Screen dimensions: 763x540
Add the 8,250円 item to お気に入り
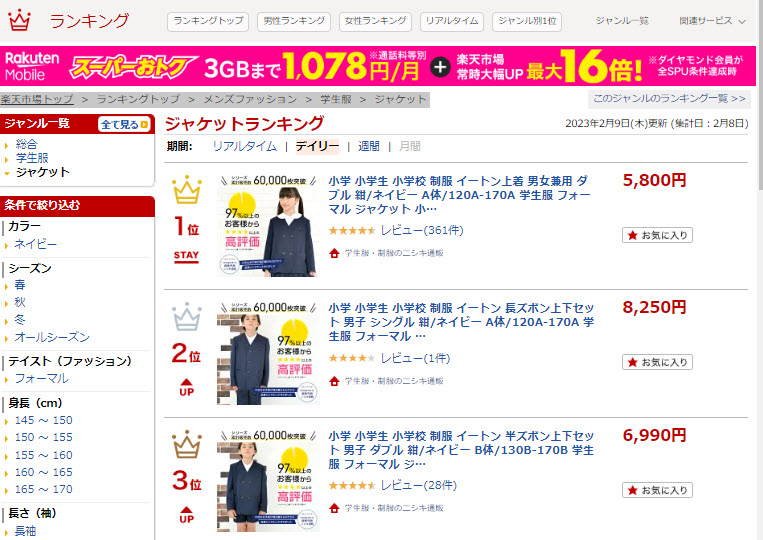657,362
